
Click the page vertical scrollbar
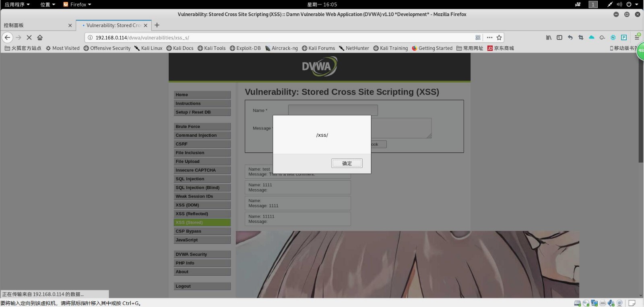coord(641,109)
